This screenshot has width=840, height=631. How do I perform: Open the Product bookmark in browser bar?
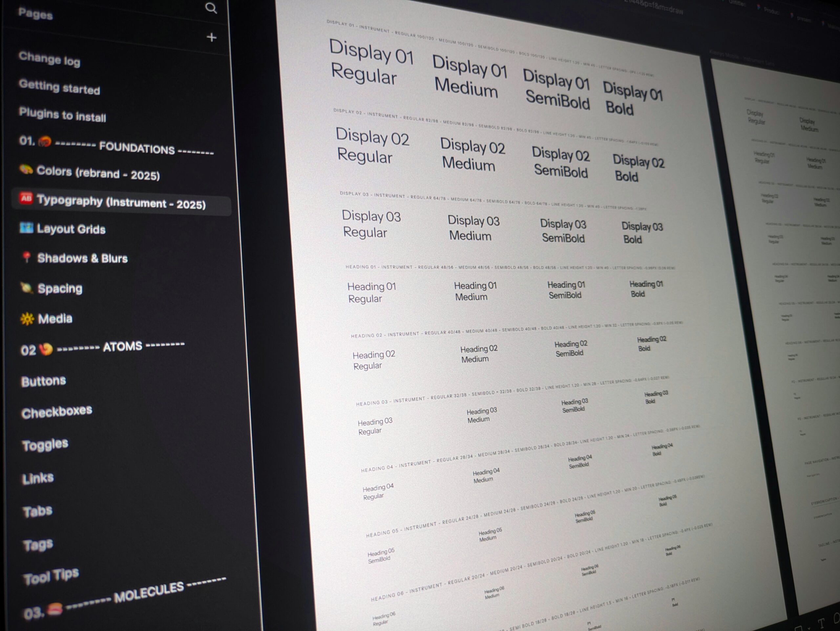770,11
